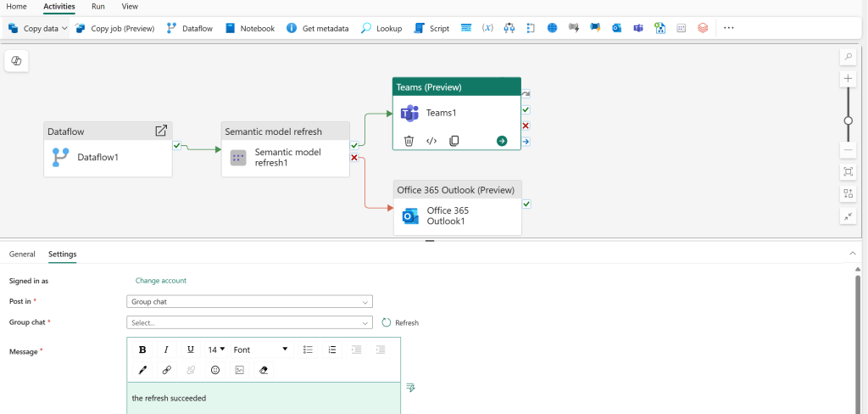868x414 pixels.
Task: Click the zoom to fit canvas button
Action: 848,172
